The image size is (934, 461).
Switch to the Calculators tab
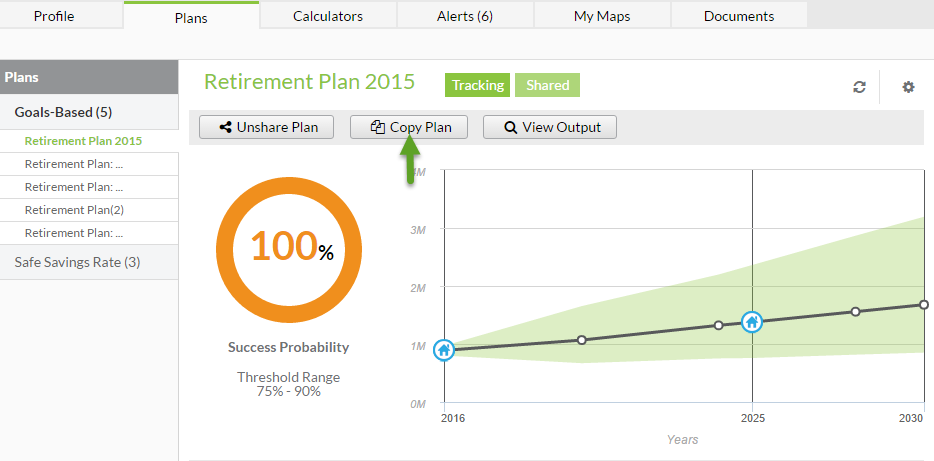[328, 16]
